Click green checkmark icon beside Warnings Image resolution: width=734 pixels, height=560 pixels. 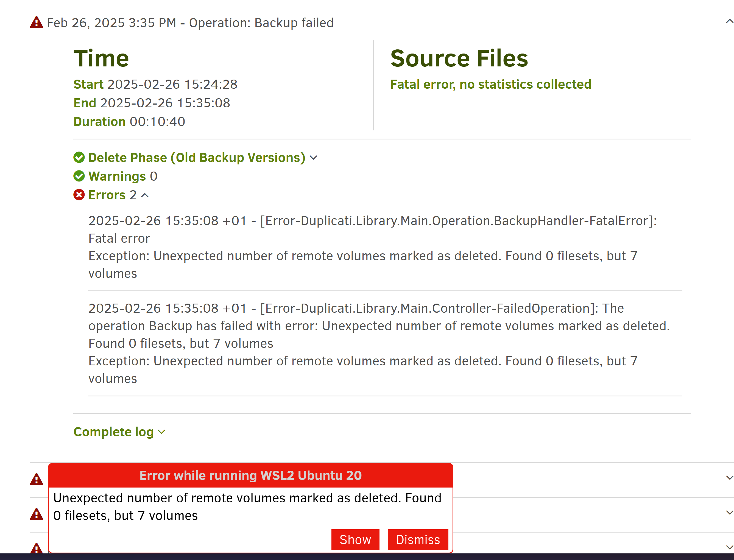click(x=79, y=176)
